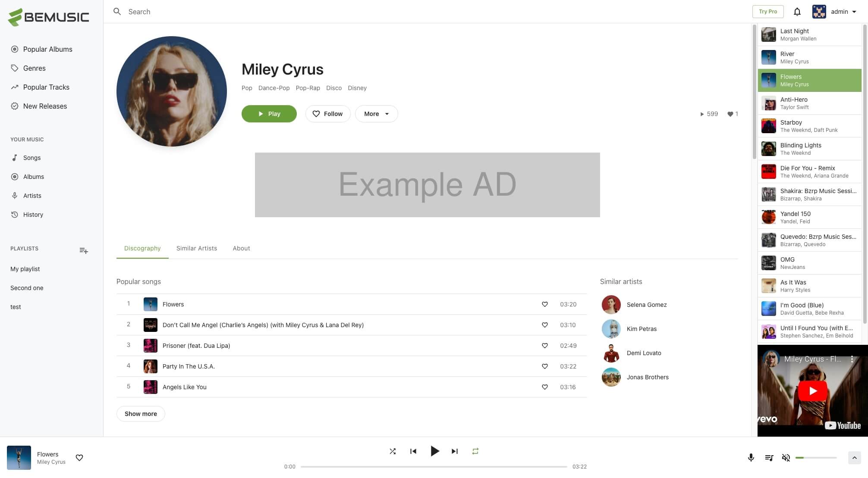Open New Releases
The height and width of the screenshot is (478, 868).
pos(45,106)
